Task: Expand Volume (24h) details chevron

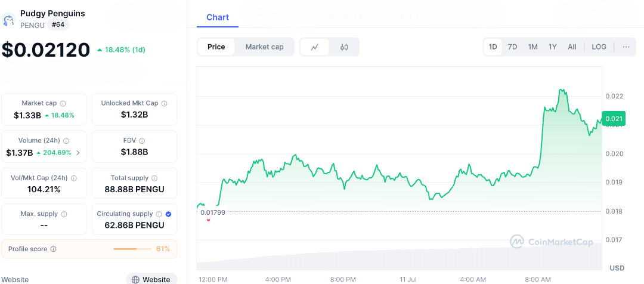Action: click(78, 153)
